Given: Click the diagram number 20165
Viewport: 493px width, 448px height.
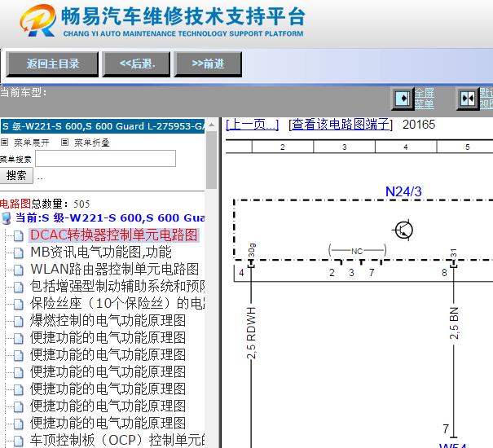Looking at the screenshot, I should click(419, 125).
